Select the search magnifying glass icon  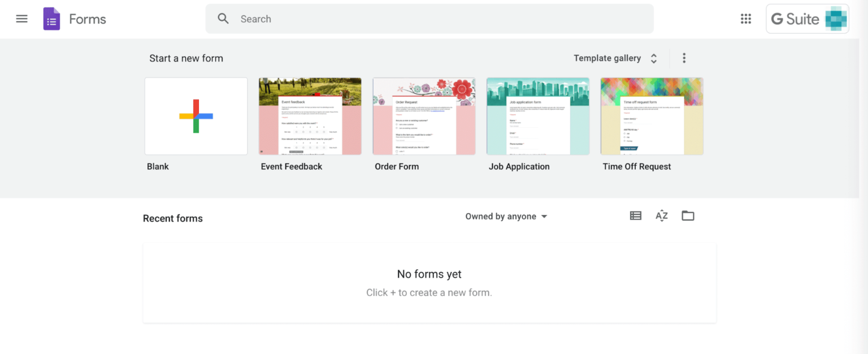223,18
